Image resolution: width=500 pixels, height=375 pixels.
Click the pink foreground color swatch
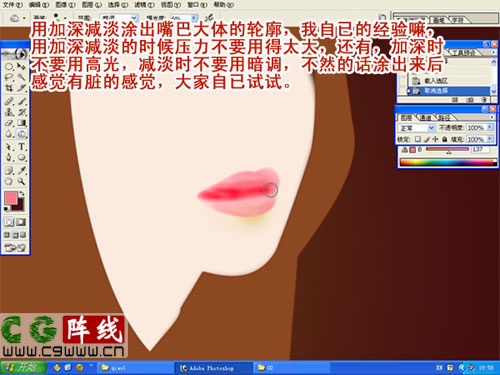pyautogui.click(x=11, y=198)
